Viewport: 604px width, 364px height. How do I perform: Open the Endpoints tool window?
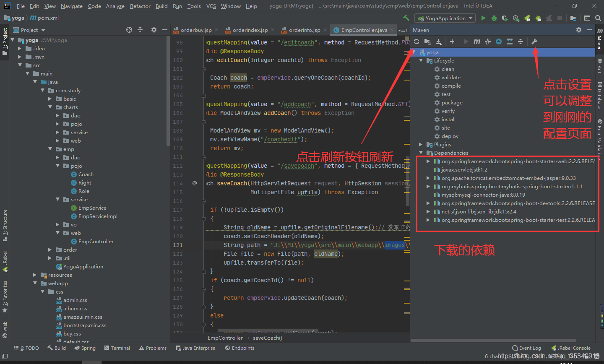pos(240,348)
